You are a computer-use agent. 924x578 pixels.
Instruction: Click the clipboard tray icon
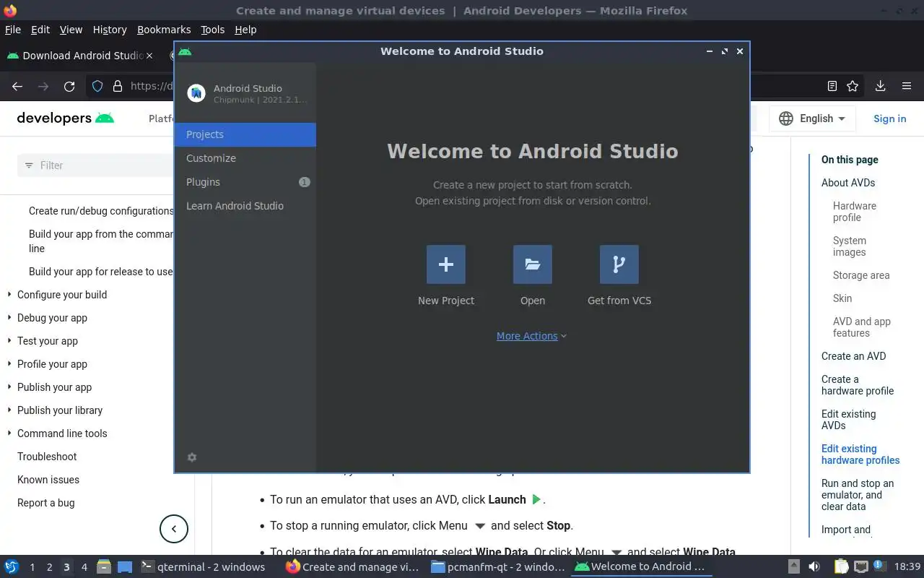point(842,567)
